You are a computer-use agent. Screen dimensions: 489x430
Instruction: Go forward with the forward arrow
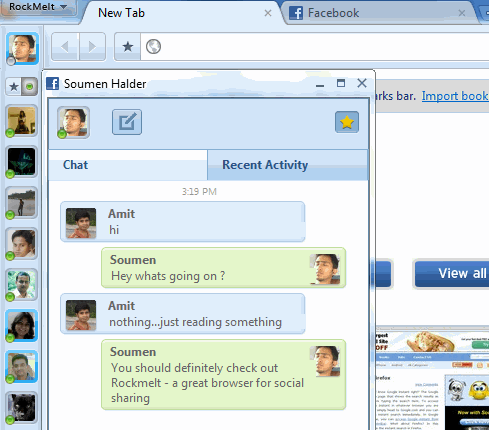pyautogui.click(x=92, y=47)
